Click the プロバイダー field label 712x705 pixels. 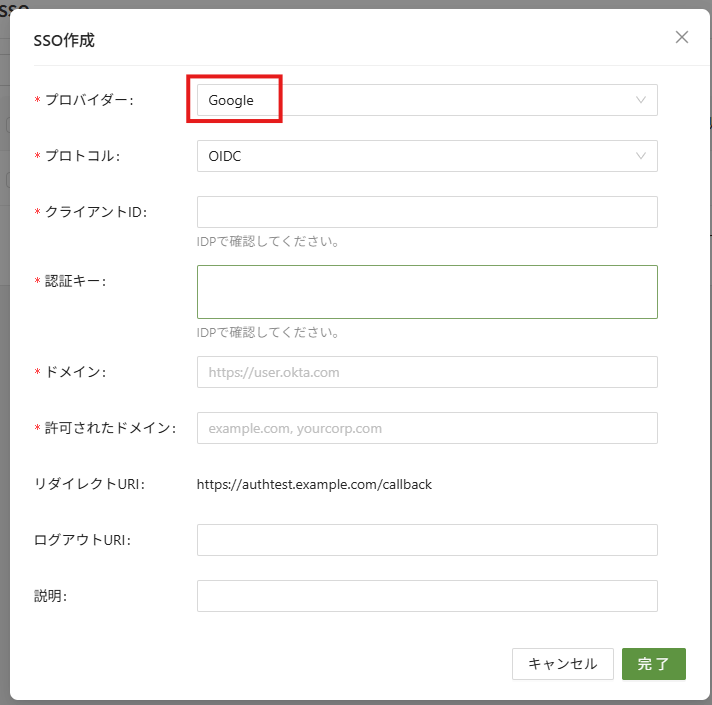point(89,100)
